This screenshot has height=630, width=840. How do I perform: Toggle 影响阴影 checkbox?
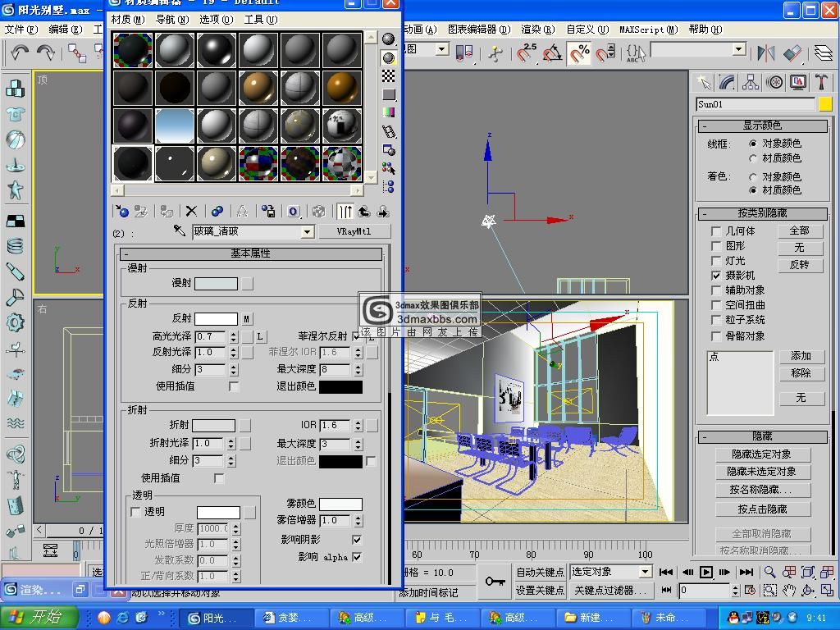pos(357,540)
